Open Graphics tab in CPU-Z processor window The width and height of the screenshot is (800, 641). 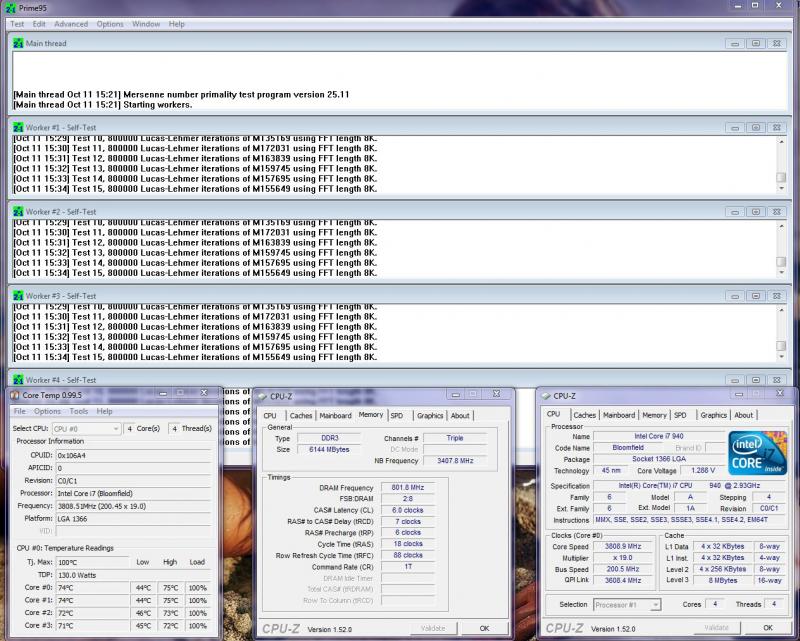coord(713,415)
